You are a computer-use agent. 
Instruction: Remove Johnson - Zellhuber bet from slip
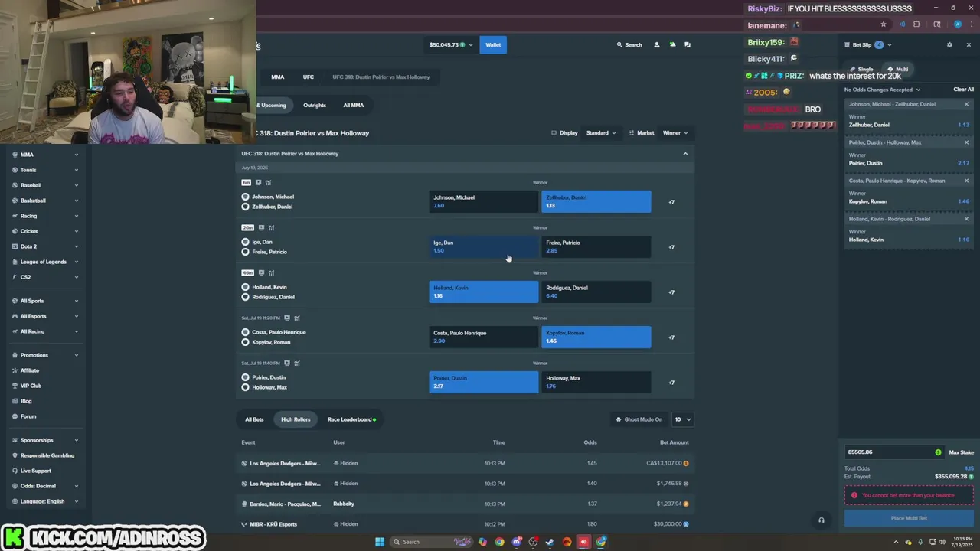(x=966, y=104)
